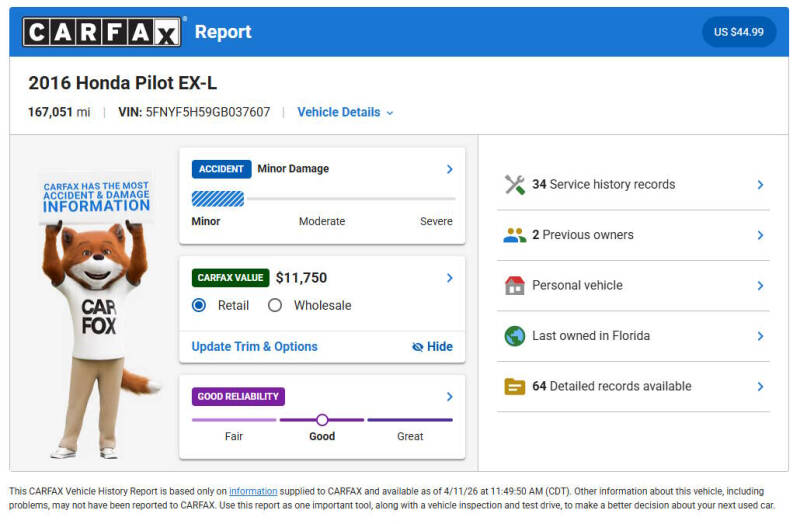Click the striped accident severity bar
Image resolution: width=800 pixels, height=524 pixels.
point(218,199)
